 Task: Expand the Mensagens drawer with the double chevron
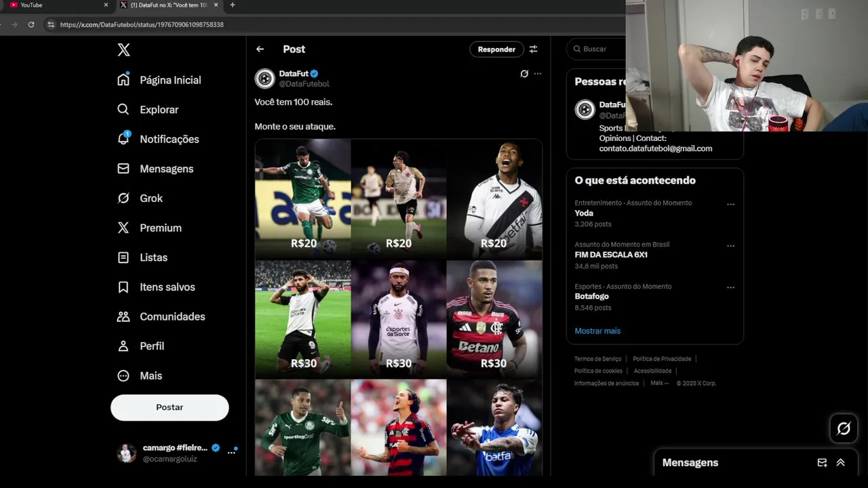(840, 462)
